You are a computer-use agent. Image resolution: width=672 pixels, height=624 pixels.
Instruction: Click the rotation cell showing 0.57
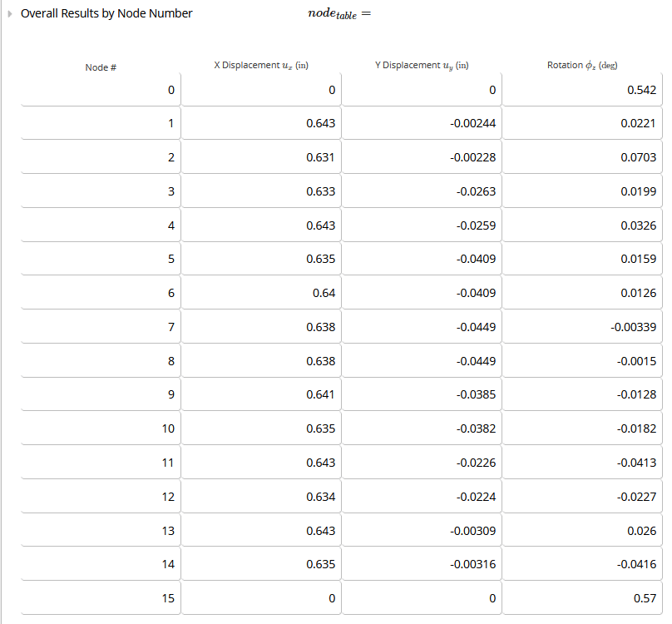click(x=582, y=598)
